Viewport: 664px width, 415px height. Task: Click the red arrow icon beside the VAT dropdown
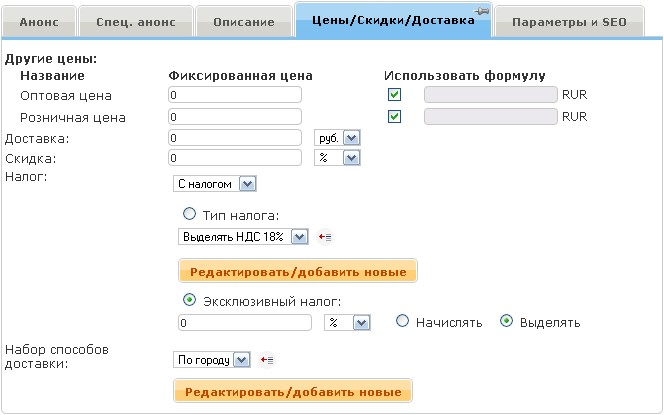click(324, 237)
